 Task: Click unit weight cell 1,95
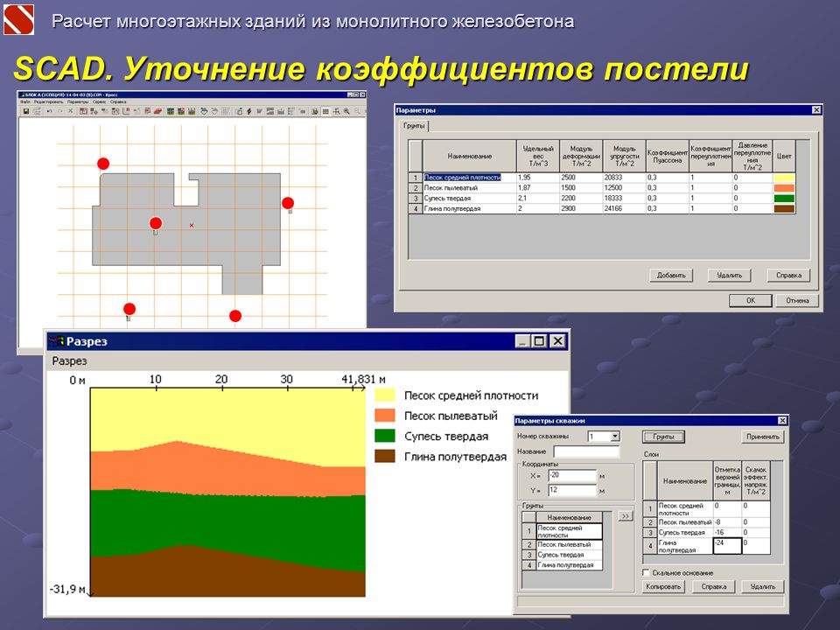point(538,178)
